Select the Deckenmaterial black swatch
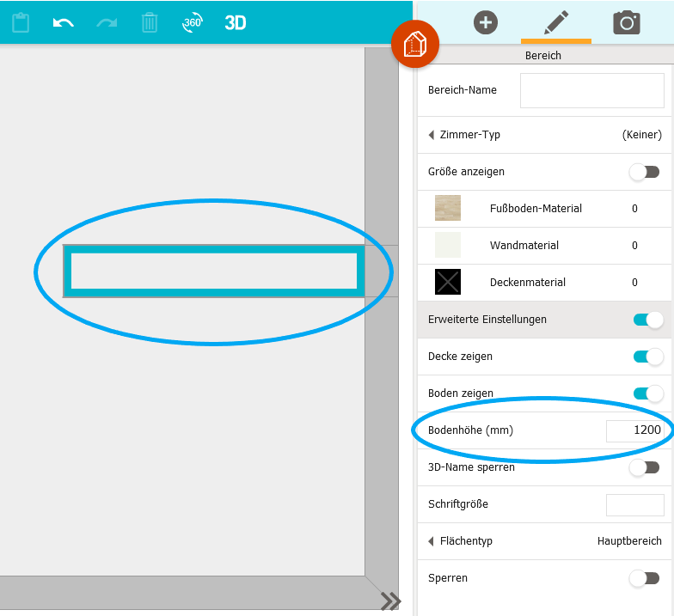674x616 pixels. pos(448,282)
